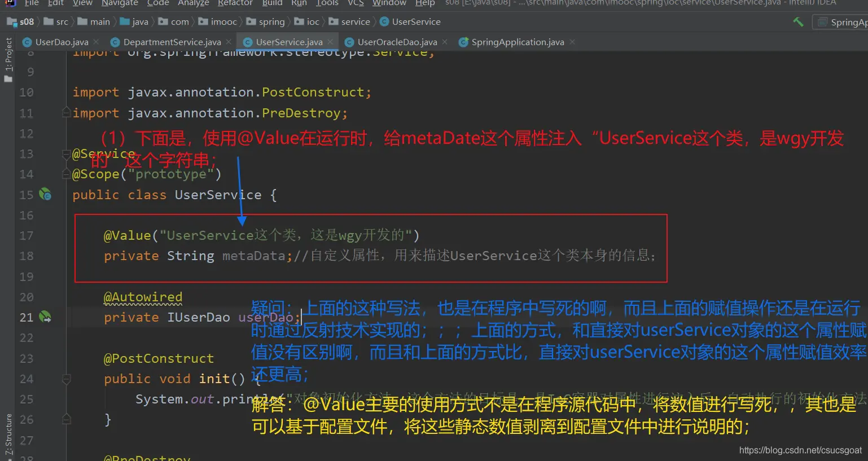Click the class file icon on the UserDao.java tab
The width and height of the screenshot is (868, 461).
point(27,42)
